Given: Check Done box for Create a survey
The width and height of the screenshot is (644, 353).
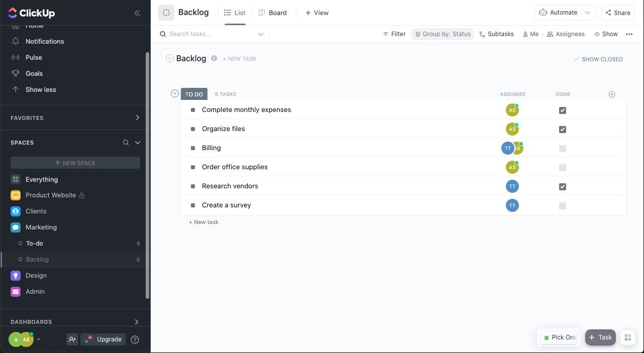Looking at the screenshot, I should (x=563, y=206).
